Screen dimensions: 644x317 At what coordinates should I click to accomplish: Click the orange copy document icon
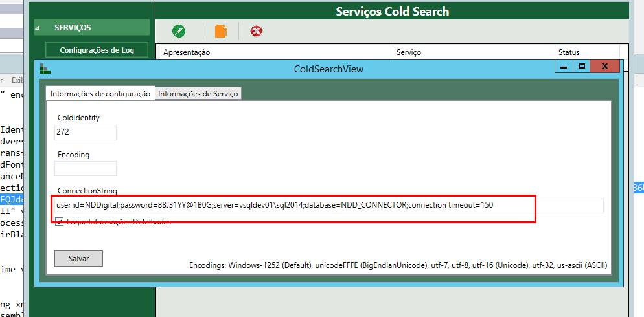221,31
